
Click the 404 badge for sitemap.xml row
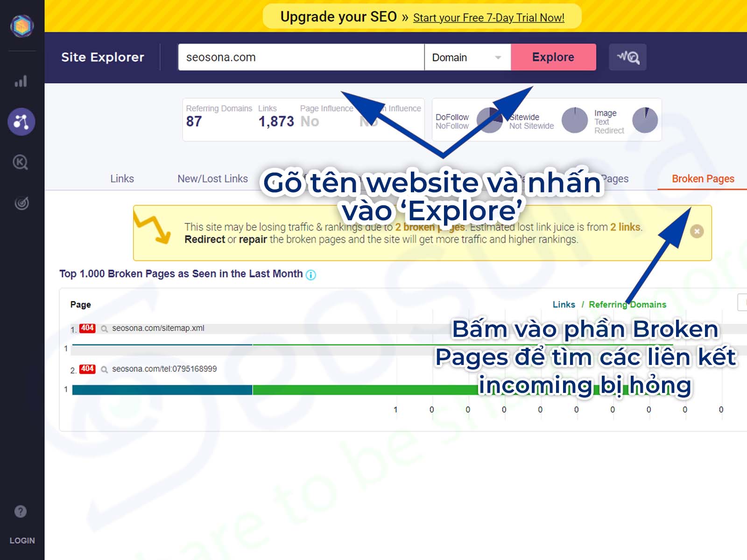(87, 328)
